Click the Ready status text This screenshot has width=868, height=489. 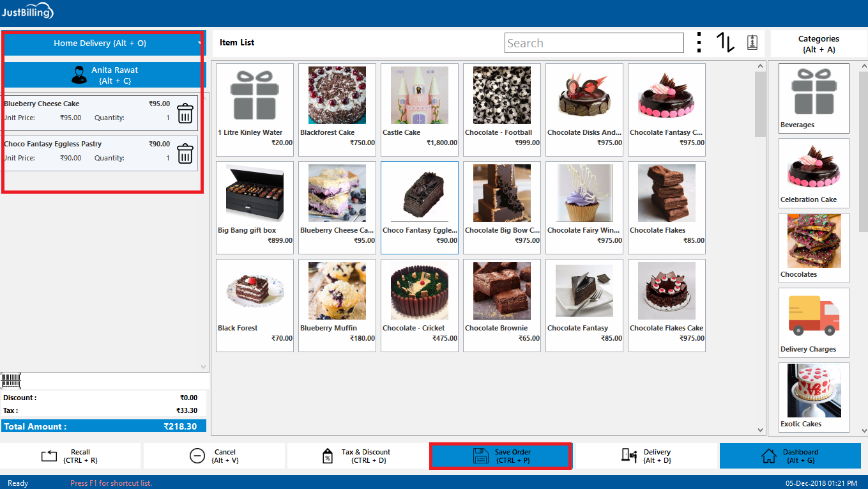click(x=18, y=483)
